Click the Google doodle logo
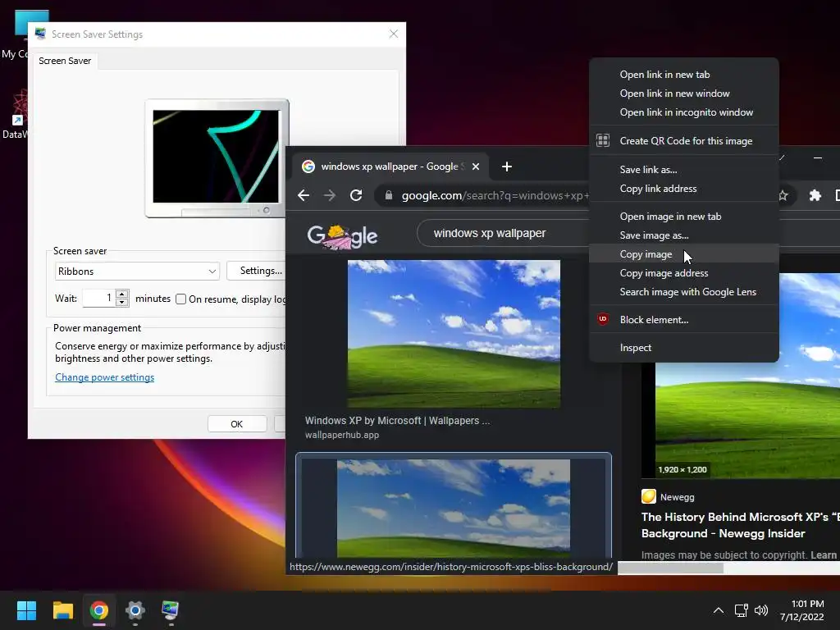Viewport: 840px width, 630px height. (342, 236)
